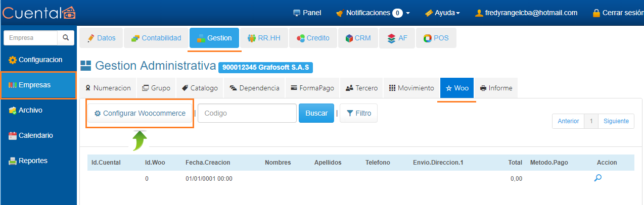Open the Contabilidad module
The width and height of the screenshot is (644, 205).
tap(156, 38)
